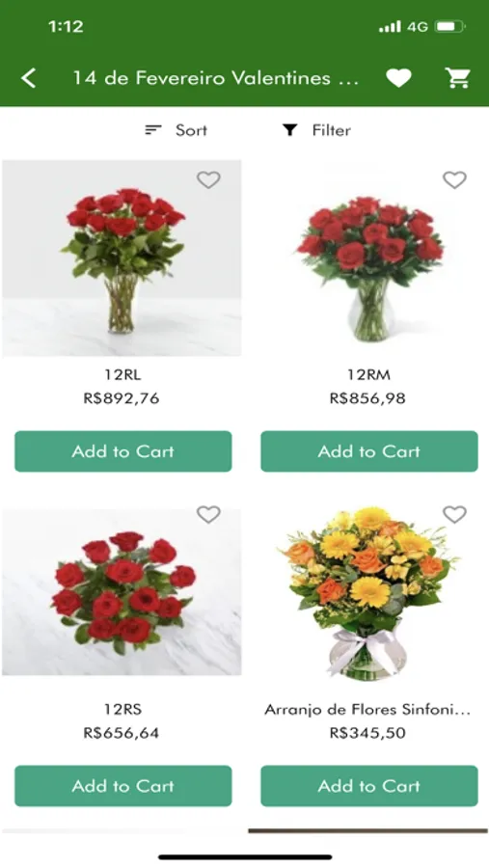The height and width of the screenshot is (868, 489).
Task: Open the 12RL roses product image
Action: [122, 258]
